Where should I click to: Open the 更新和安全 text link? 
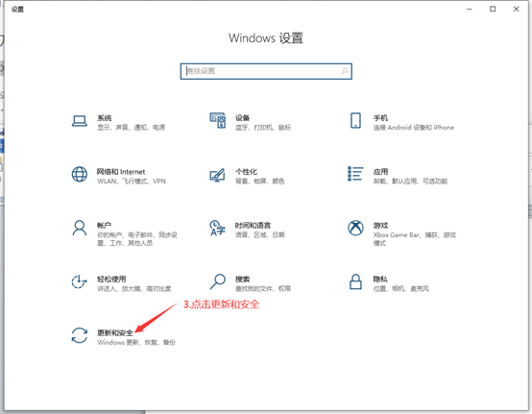(115, 332)
